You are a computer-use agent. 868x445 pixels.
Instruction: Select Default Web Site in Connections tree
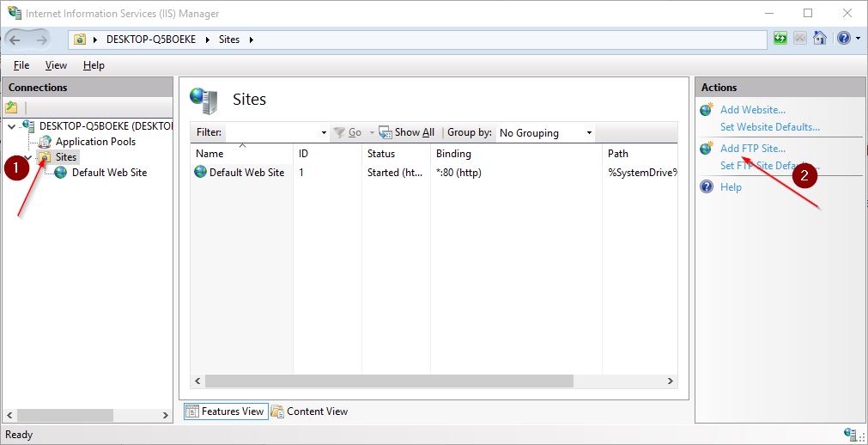click(109, 173)
